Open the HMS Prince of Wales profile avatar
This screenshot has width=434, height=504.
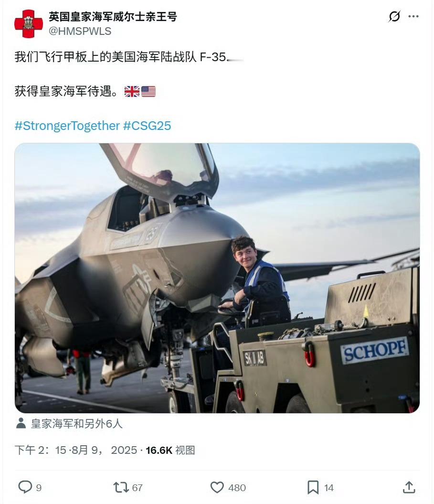pos(29,24)
